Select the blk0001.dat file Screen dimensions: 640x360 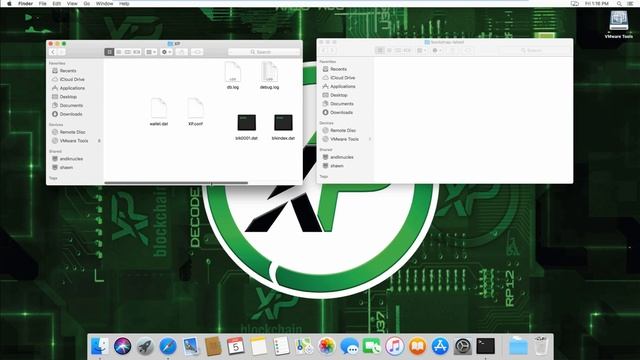[247, 127]
